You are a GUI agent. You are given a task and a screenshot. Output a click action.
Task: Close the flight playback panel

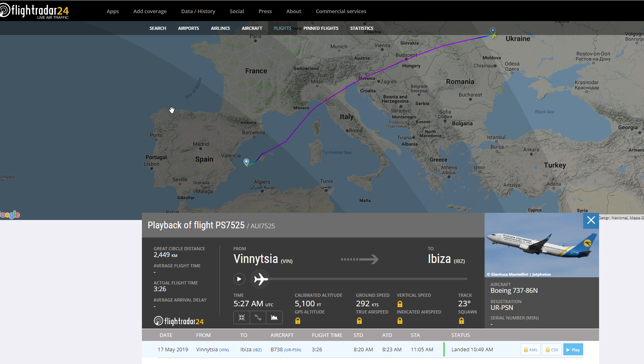click(591, 220)
